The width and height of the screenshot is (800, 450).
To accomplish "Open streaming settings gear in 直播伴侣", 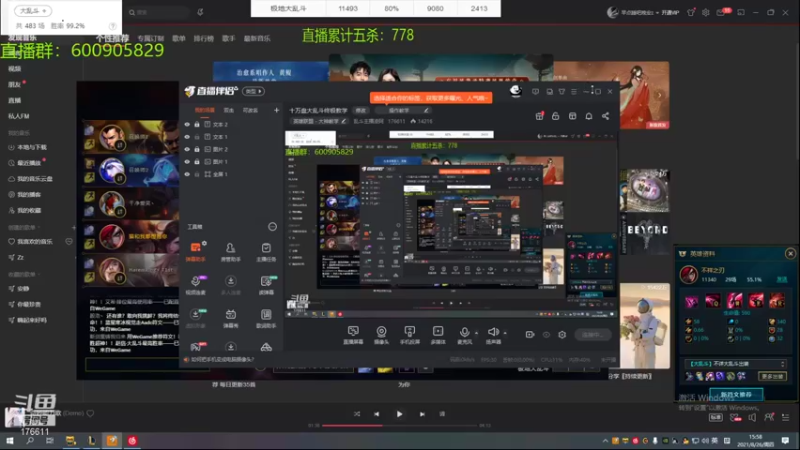I will point(562,335).
